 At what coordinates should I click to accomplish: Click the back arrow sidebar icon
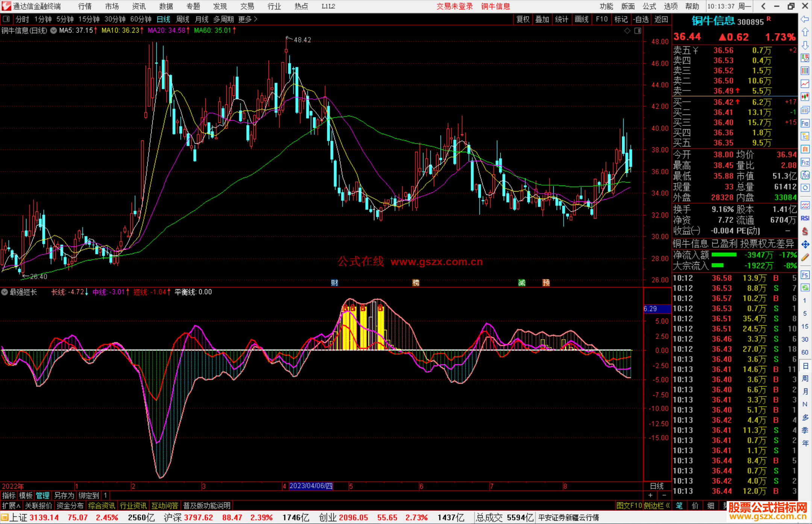[805, 19]
